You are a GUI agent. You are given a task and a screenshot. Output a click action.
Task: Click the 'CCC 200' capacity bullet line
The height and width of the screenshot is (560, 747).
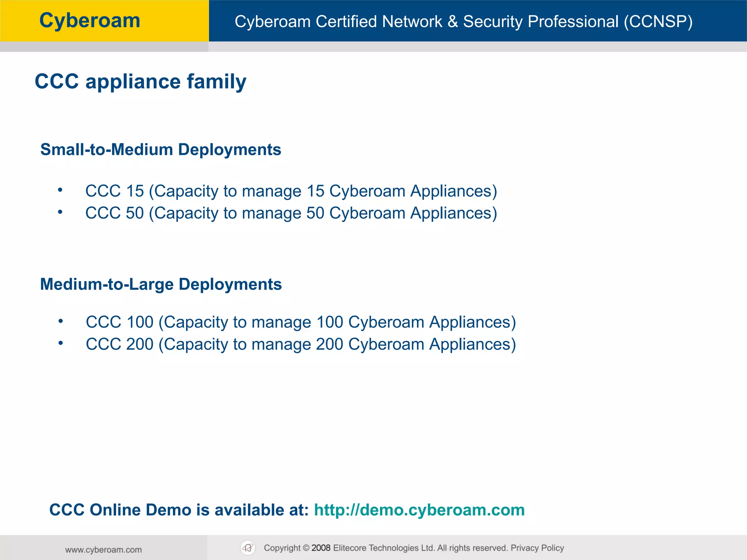coord(301,345)
